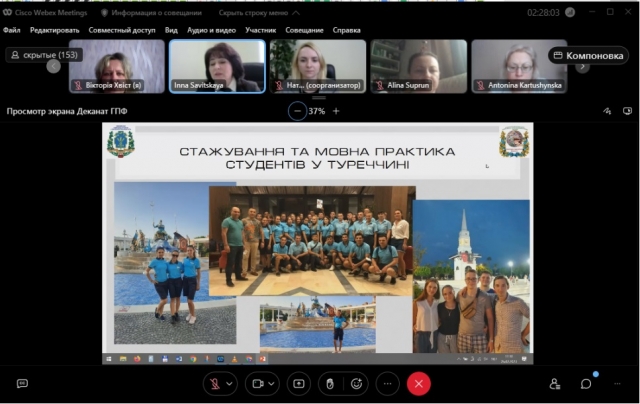Click the 37% zoom level value
The image size is (640, 404).
pyautogui.click(x=316, y=111)
